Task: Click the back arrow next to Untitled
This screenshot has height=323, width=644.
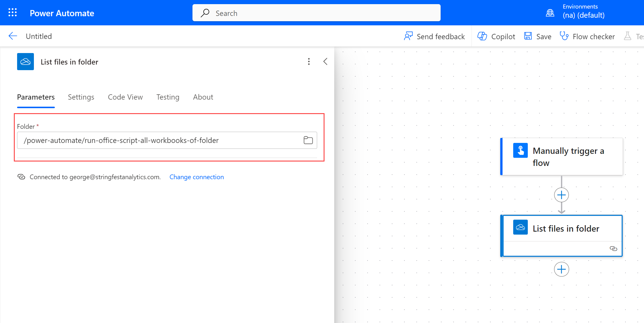Action: click(x=13, y=36)
